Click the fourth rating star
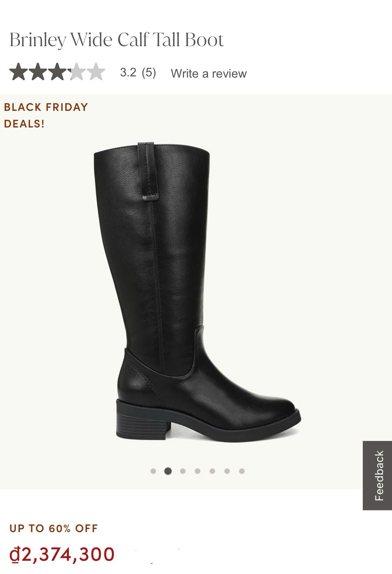The height and width of the screenshot is (574, 392). [76, 72]
